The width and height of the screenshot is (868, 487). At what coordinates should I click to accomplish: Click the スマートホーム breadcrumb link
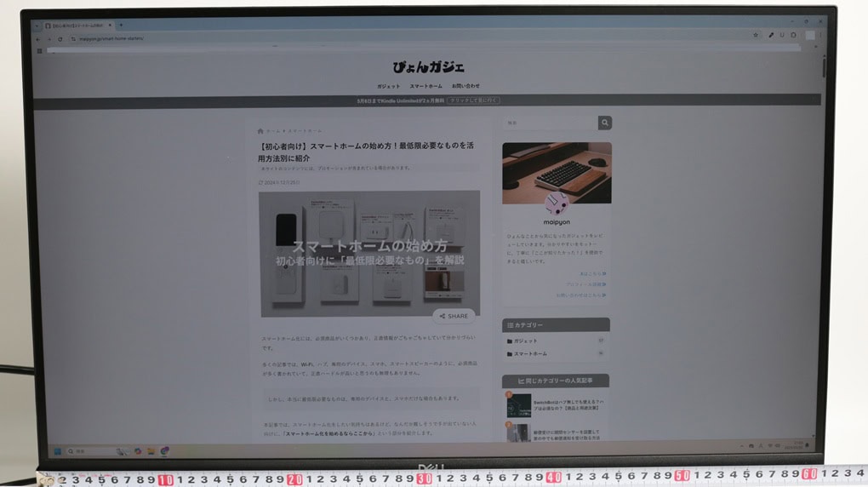(x=305, y=131)
